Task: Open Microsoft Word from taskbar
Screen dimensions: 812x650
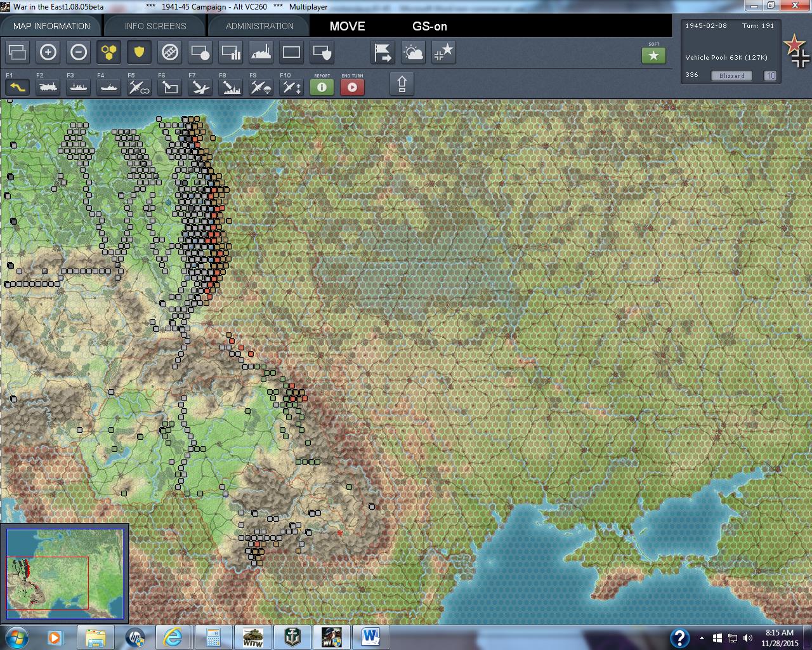Action: (x=371, y=637)
